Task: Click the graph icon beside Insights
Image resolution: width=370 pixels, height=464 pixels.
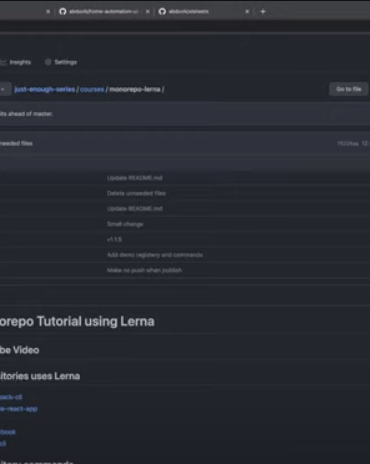Action: click(3, 62)
